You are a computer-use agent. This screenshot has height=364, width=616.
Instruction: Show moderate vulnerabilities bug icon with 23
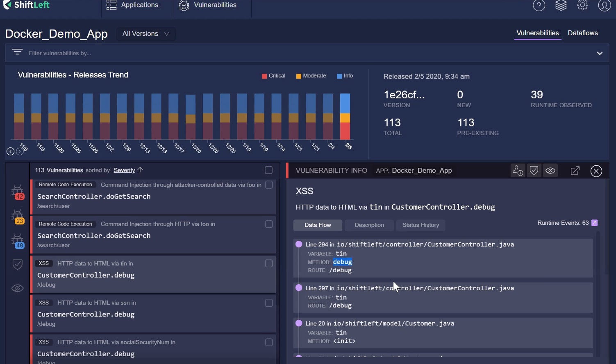point(18,217)
